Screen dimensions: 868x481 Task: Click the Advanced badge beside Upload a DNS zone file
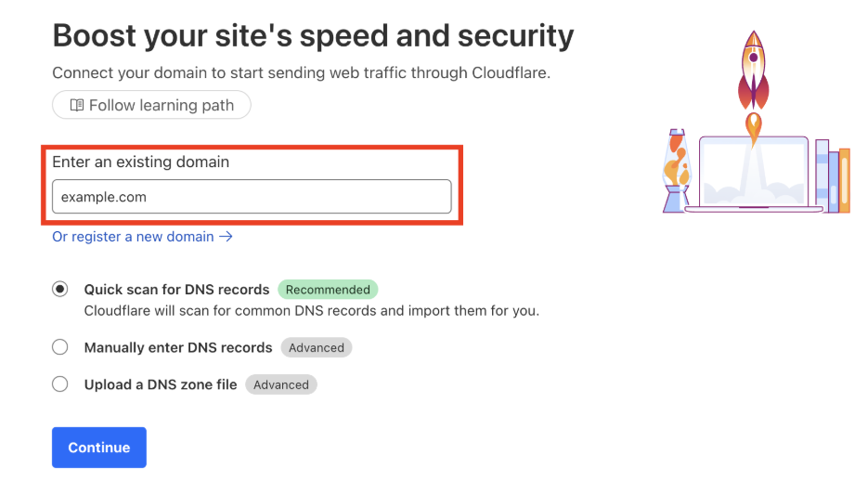[x=280, y=384]
